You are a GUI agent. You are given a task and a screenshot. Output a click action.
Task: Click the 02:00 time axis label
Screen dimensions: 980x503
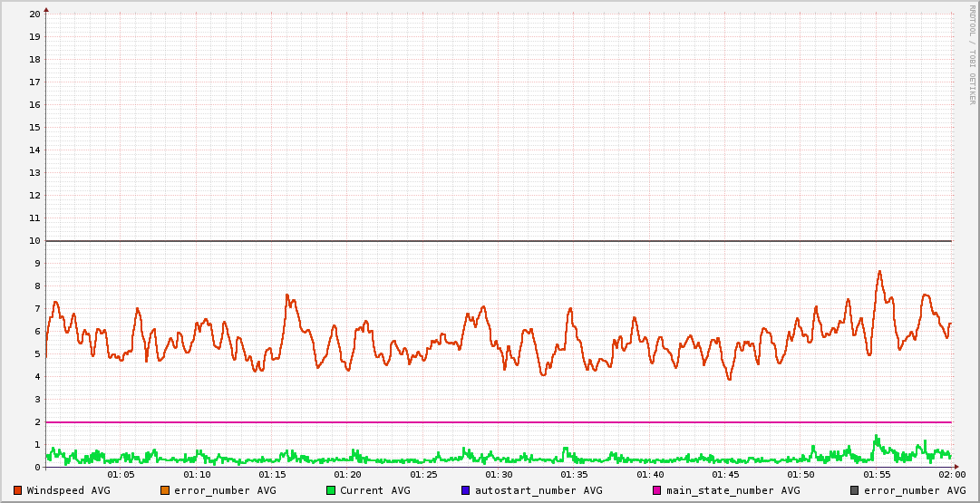click(952, 475)
